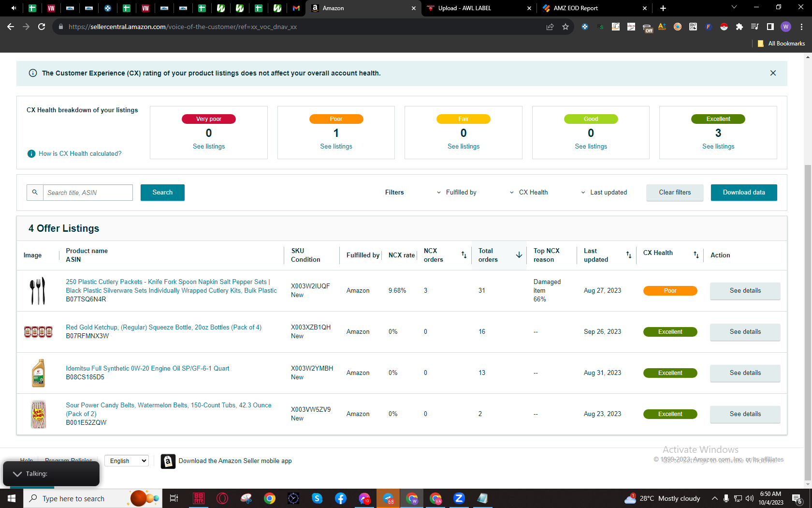The width and height of the screenshot is (812, 508).
Task: See details for the plastic cutlery listing
Action: click(x=745, y=291)
